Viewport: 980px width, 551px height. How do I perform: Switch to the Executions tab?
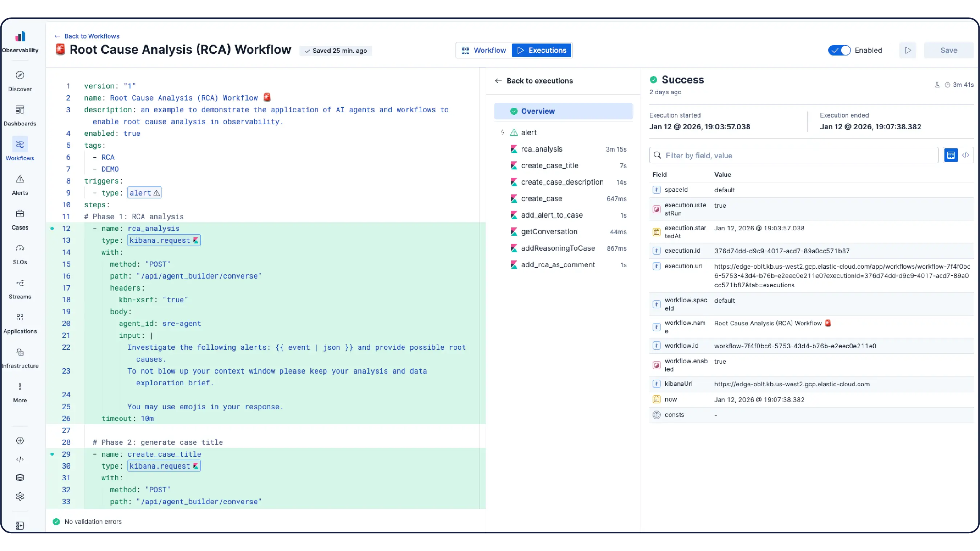coord(542,50)
